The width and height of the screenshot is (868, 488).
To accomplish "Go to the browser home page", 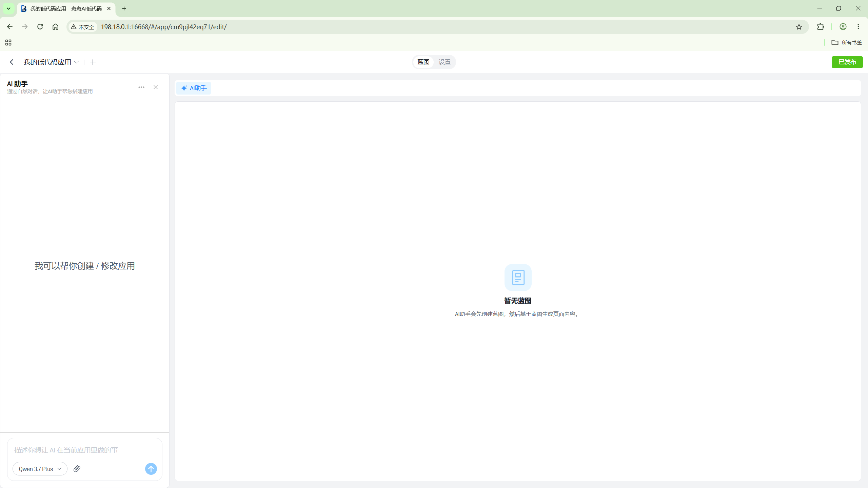I will [55, 27].
